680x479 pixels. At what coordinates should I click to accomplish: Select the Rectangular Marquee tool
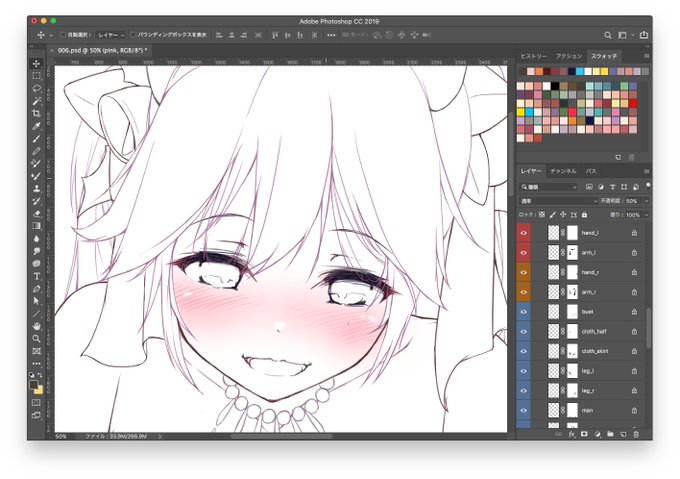pyautogui.click(x=36, y=76)
